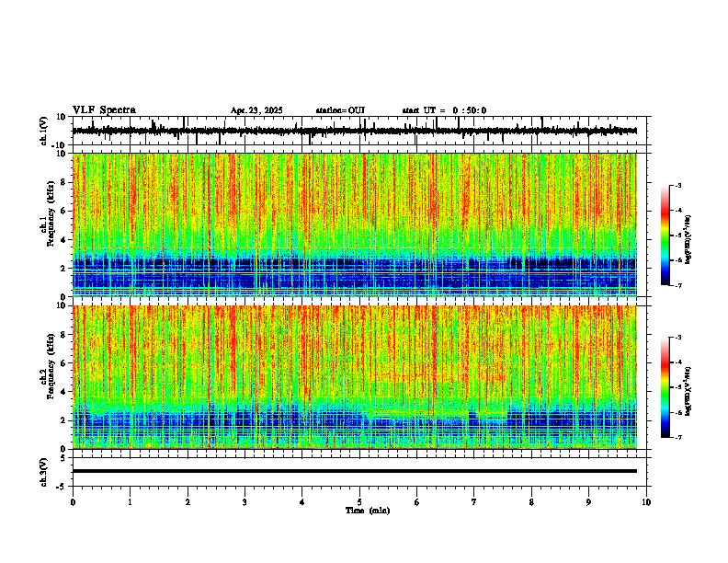
Task: Click the "8" kHz tick of ch.1 spectrogram
Action: 64,182
